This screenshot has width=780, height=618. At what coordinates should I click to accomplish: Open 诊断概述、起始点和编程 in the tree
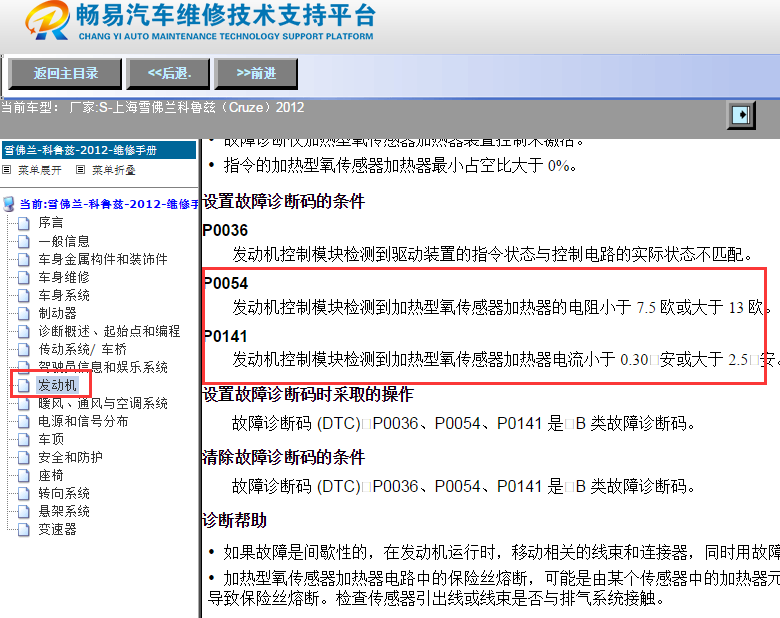109,331
